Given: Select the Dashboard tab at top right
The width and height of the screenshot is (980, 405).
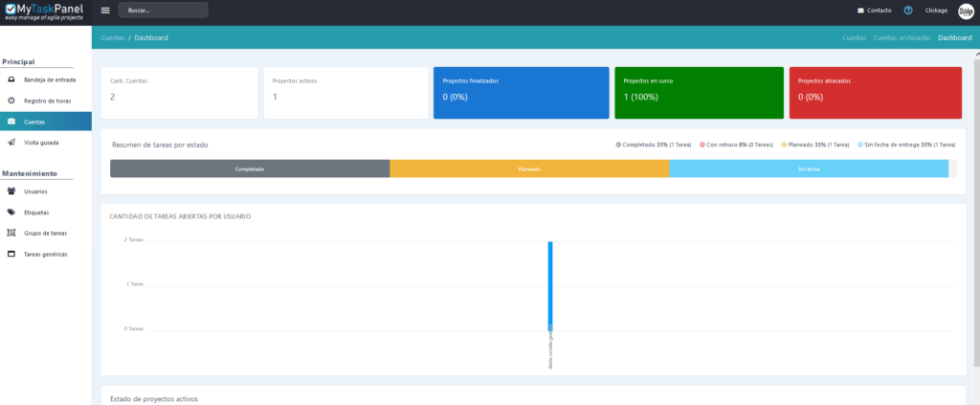Looking at the screenshot, I should click(954, 37).
